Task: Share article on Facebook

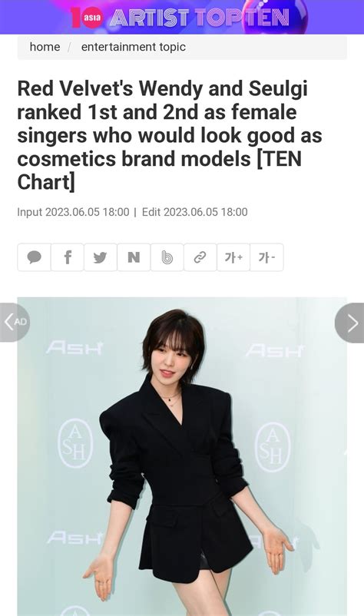Action: [x=68, y=257]
